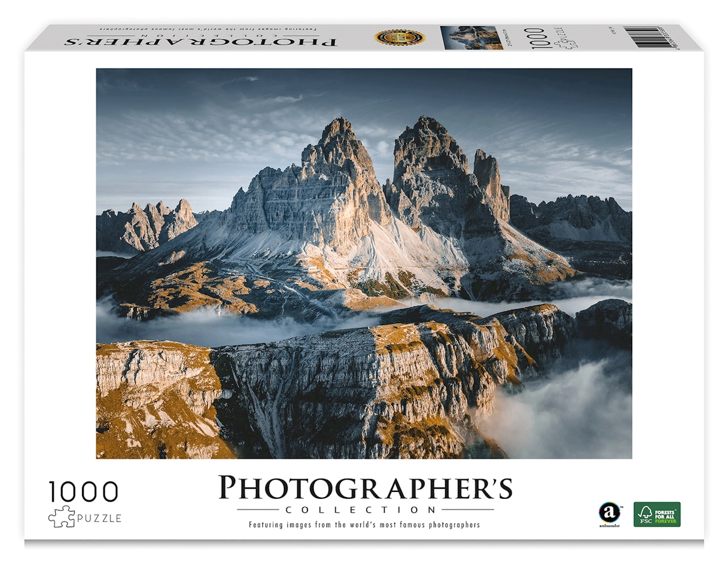The image size is (728, 567).
Task: Click "Featuring images from the world's most famous photographers"
Action: click(365, 525)
